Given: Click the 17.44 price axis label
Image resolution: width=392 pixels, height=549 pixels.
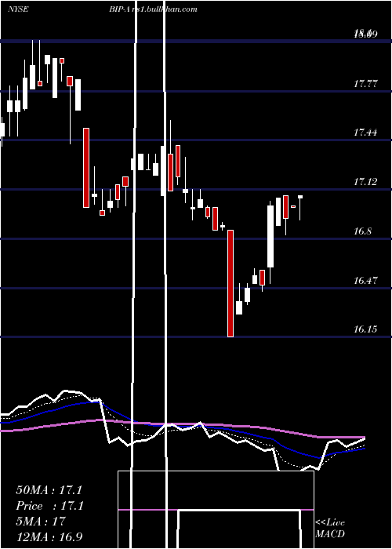Looking at the screenshot, I should click(365, 133).
